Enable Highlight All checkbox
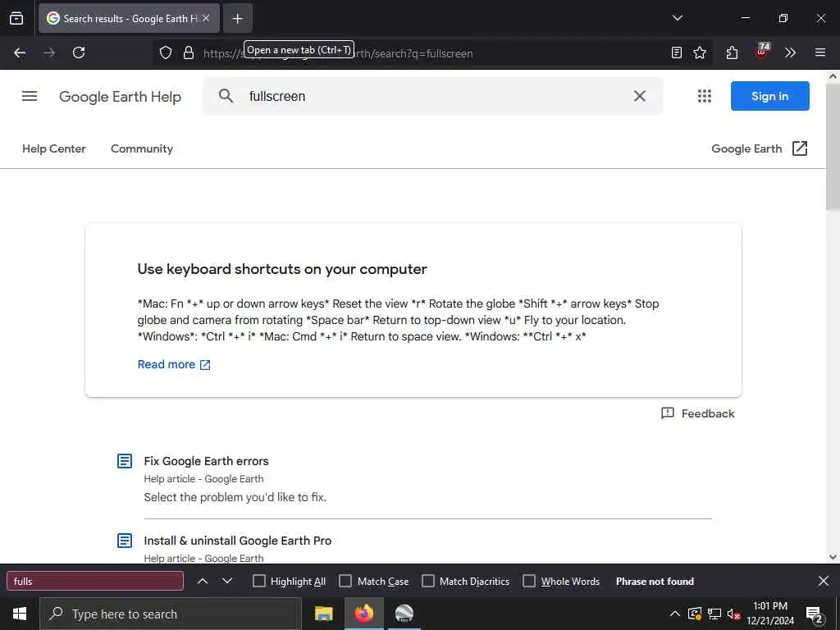Viewport: 840px width, 630px height. coord(258,582)
